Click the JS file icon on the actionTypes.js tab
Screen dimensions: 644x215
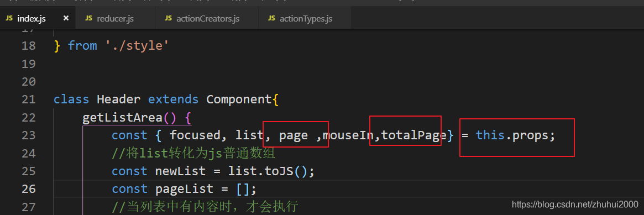click(271, 18)
